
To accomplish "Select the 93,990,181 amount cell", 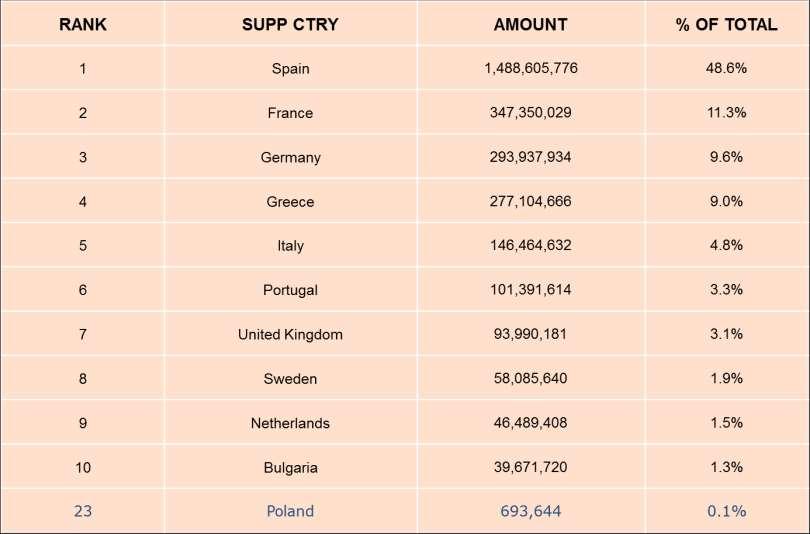I will point(531,334).
